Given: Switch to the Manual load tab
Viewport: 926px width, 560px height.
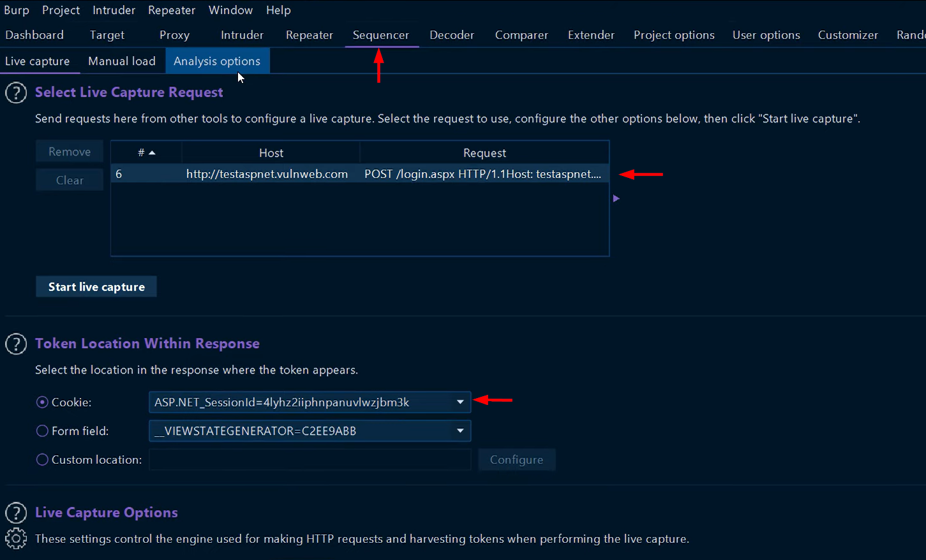Looking at the screenshot, I should click(x=121, y=61).
